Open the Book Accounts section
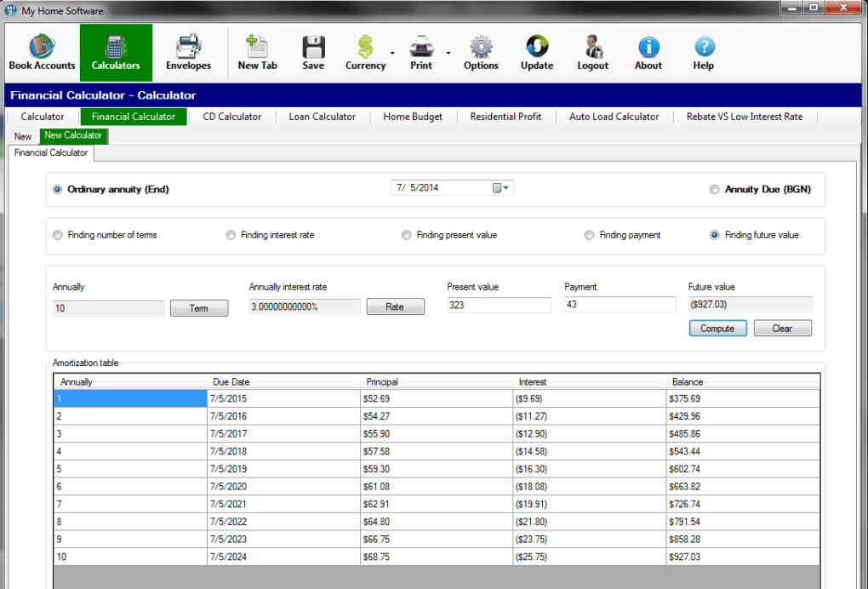 click(x=40, y=52)
